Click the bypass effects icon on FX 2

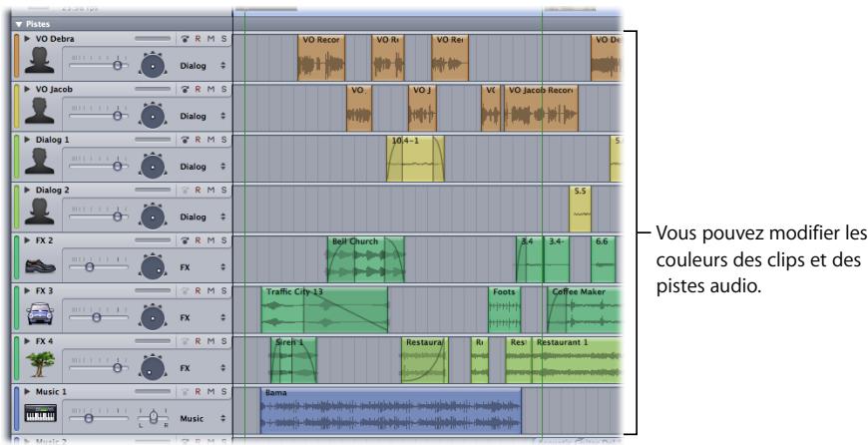point(185,240)
